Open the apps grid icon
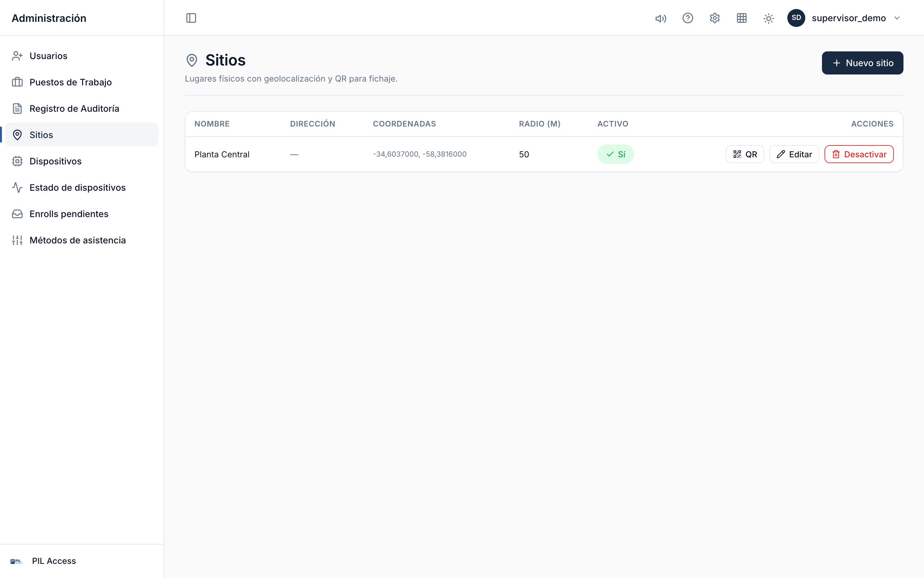 pyautogui.click(x=741, y=18)
